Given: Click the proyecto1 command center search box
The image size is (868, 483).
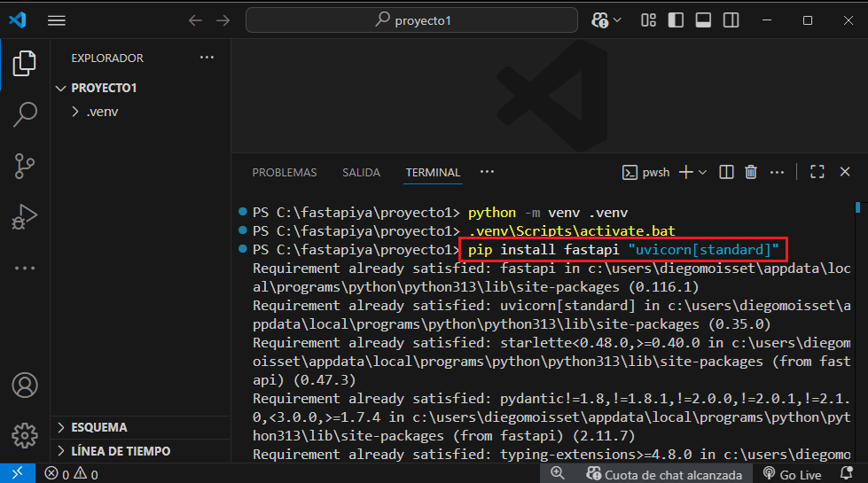Looking at the screenshot, I should (x=412, y=20).
